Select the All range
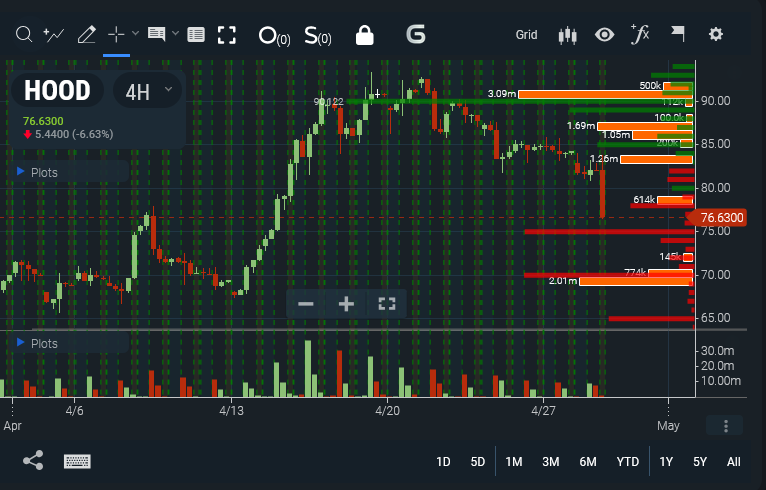Screen dimensions: 766x490 pyautogui.click(x=733, y=462)
